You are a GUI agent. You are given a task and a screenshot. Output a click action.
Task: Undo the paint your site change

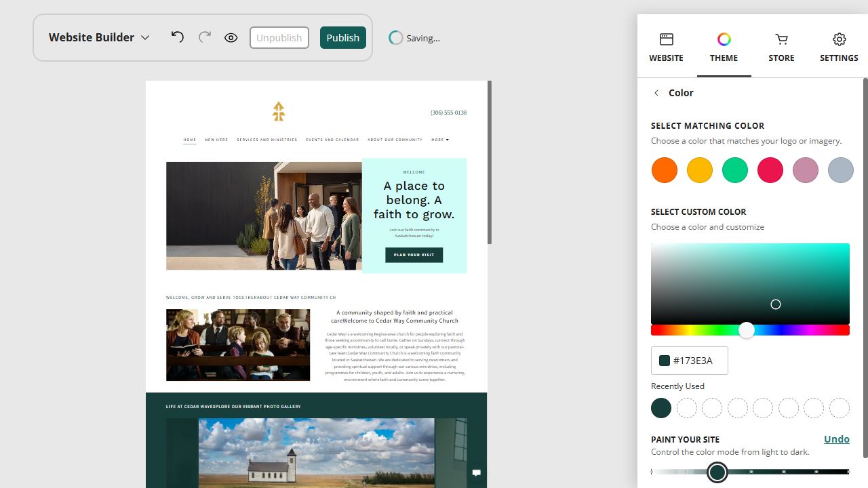pos(837,439)
